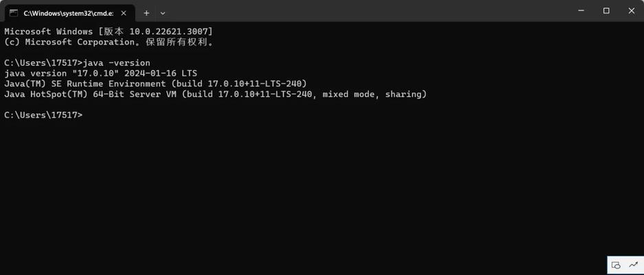Click the Java HotSpot(TM) 64-Bit Server VM line
Image resolution: width=644 pixels, height=275 pixels.
pyautogui.click(x=216, y=95)
